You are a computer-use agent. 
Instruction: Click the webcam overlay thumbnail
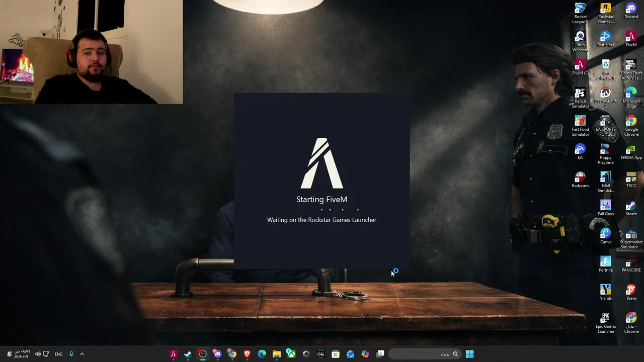pos(91,52)
